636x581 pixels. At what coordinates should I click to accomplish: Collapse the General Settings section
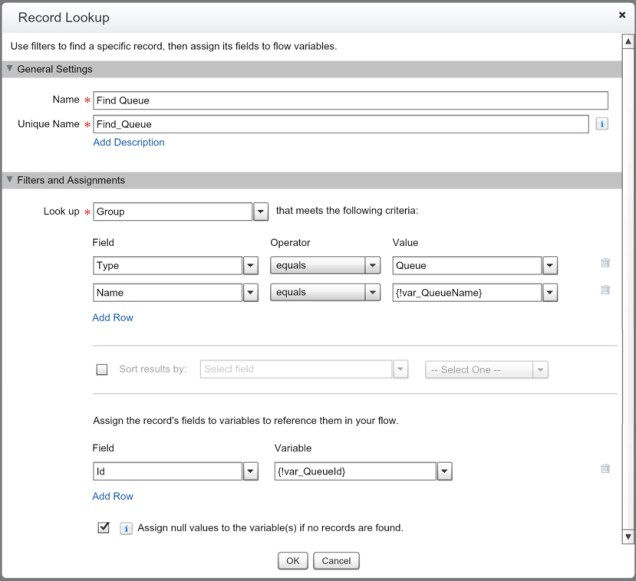click(10, 69)
